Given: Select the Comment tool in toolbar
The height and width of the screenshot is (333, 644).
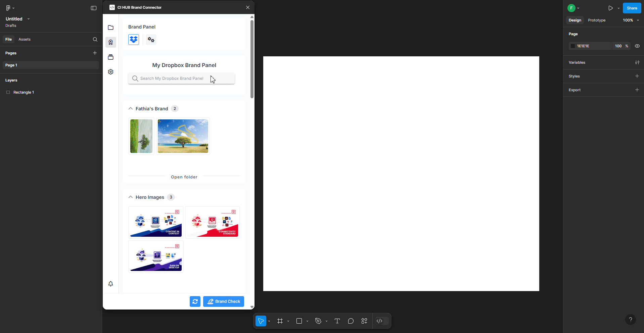Looking at the screenshot, I should (351, 321).
